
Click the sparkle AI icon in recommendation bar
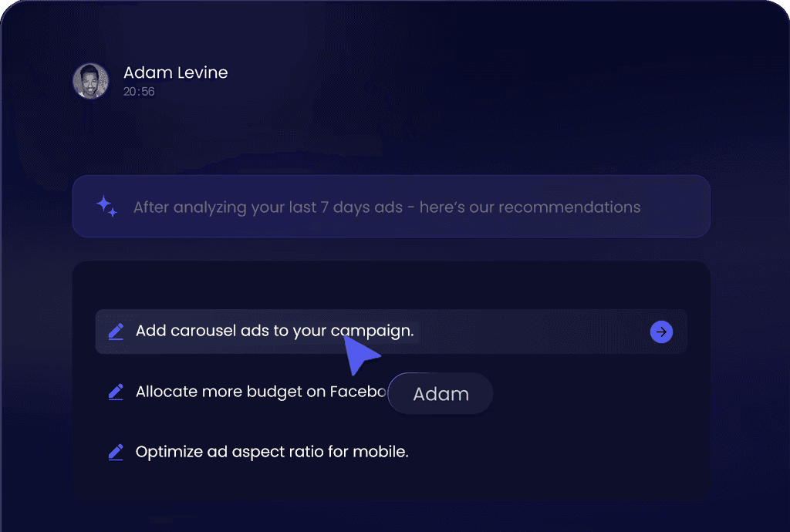tap(106, 207)
